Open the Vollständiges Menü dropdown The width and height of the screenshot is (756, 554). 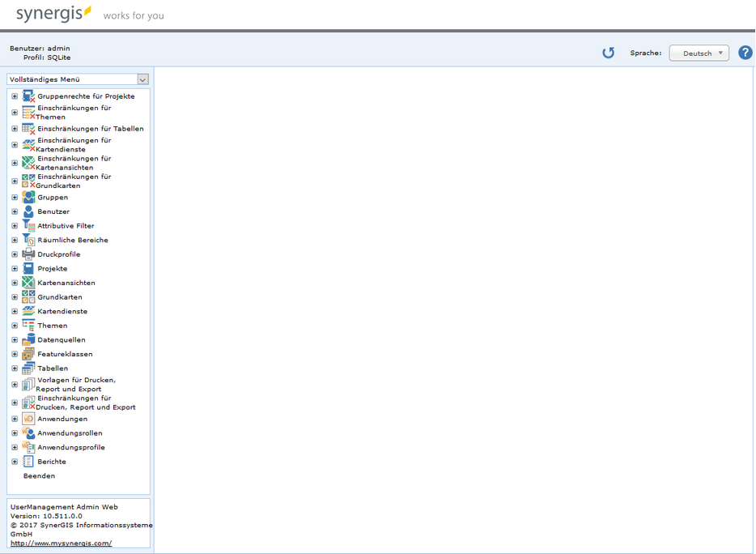tap(78, 79)
